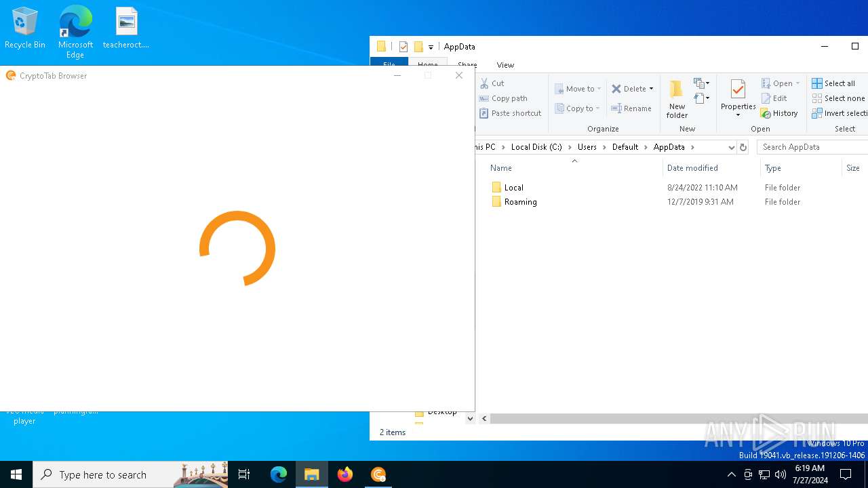The width and height of the screenshot is (868, 488).
Task: Click the properties quick access toolbar icon
Action: [403, 47]
